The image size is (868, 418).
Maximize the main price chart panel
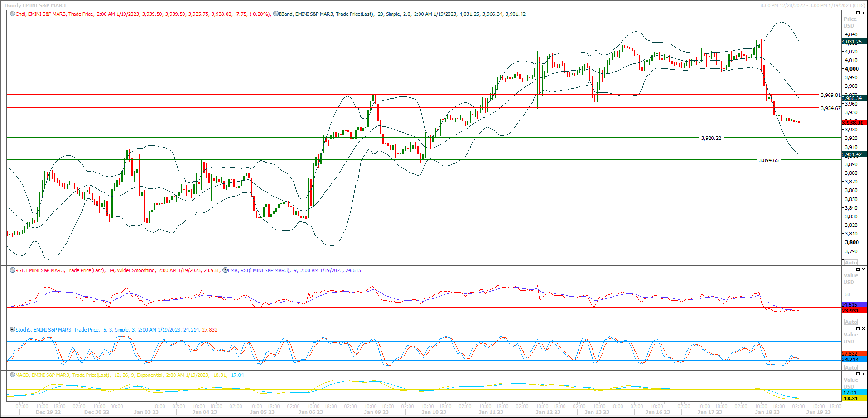(858, 13)
